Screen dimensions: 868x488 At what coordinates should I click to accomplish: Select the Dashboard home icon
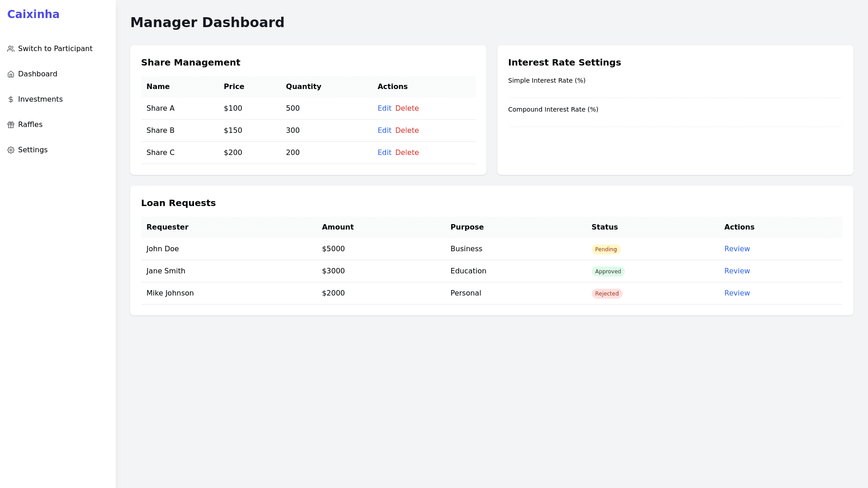pos(10,74)
